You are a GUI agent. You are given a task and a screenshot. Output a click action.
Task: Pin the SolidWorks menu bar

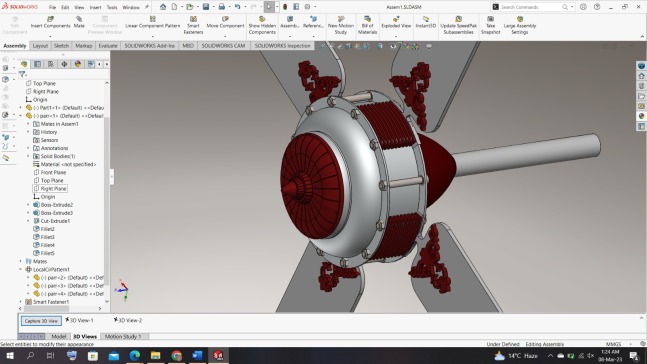coord(146,7)
